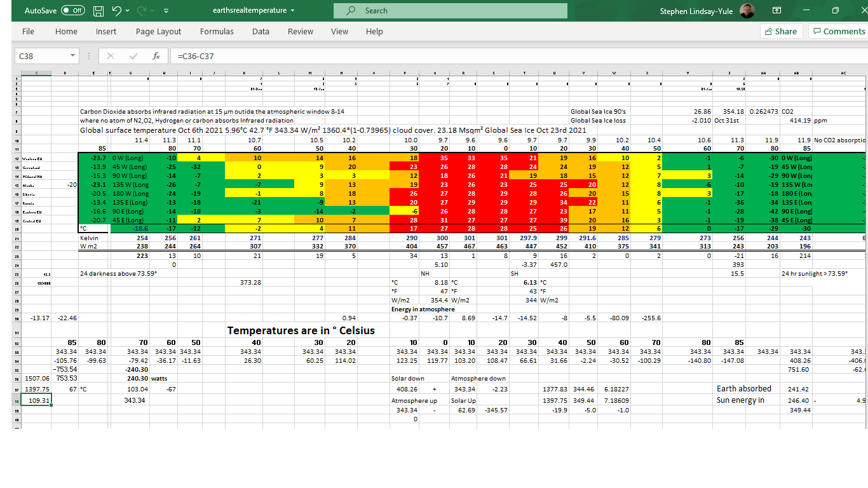Viewport: 868px width, 488px height.
Task: Open Customize Quick Access Toolbar dropdown
Action: click(x=166, y=11)
